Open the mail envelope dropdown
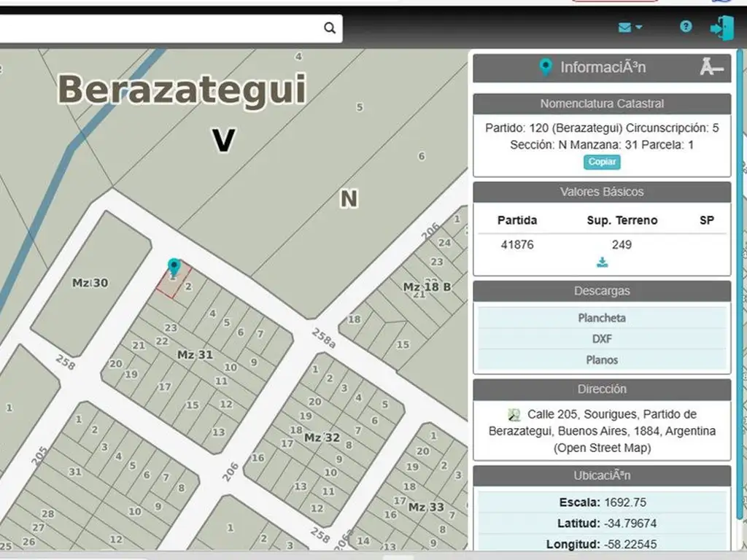This screenshot has height=560, width=747. pos(630,28)
